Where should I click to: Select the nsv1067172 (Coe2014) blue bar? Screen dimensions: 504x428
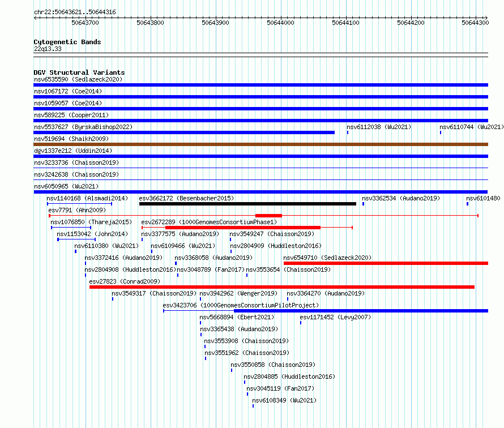260,97
